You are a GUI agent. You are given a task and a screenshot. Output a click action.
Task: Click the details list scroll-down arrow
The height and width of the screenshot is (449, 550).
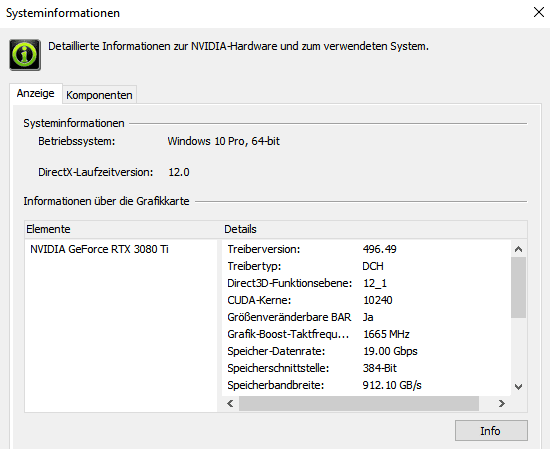[518, 387]
